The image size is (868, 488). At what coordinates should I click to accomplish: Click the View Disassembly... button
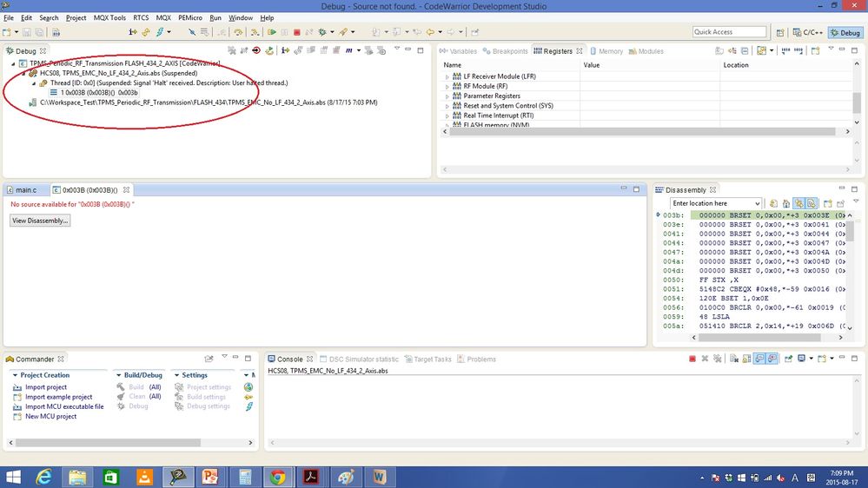coord(40,221)
